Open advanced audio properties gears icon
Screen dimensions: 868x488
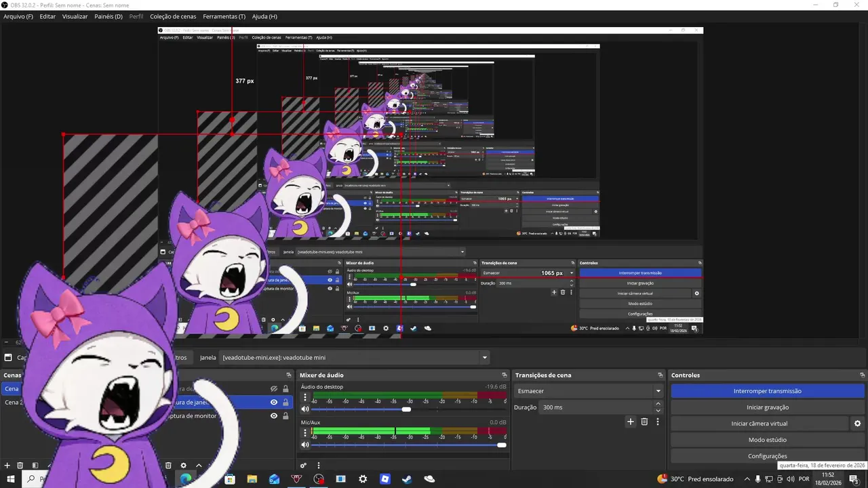(x=303, y=466)
